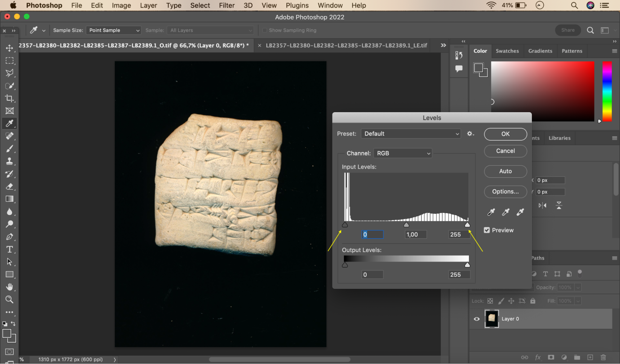The height and width of the screenshot is (364, 620).
Task: Select the Rectangular Marquee tool
Action: pos(9,61)
